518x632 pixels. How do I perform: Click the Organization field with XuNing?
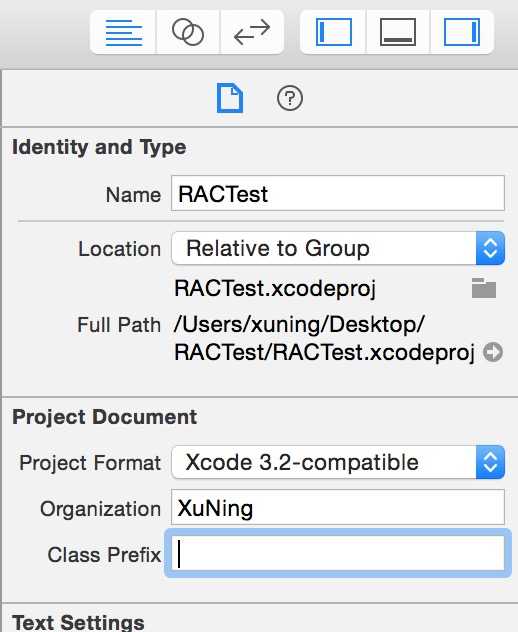(338, 507)
